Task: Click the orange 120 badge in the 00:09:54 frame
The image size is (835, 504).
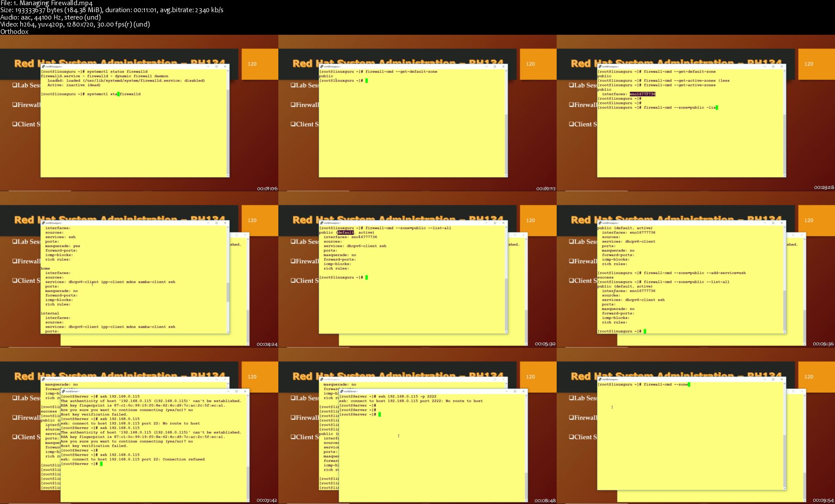Action: point(816,377)
